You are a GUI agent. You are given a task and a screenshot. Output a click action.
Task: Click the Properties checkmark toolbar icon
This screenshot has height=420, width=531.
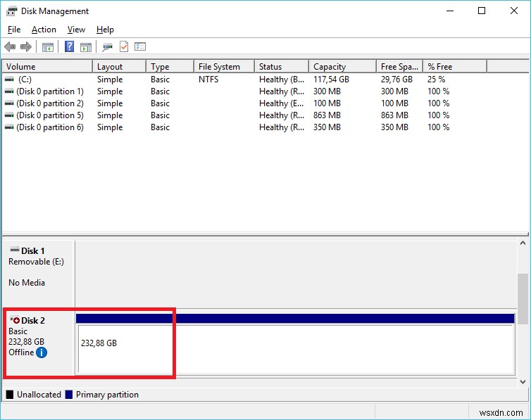pyautogui.click(x=124, y=46)
